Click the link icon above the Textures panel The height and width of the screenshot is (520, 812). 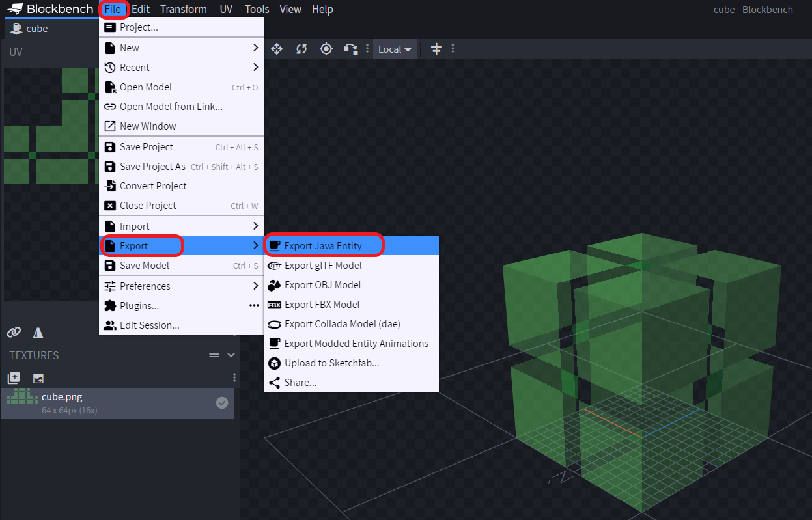13,333
